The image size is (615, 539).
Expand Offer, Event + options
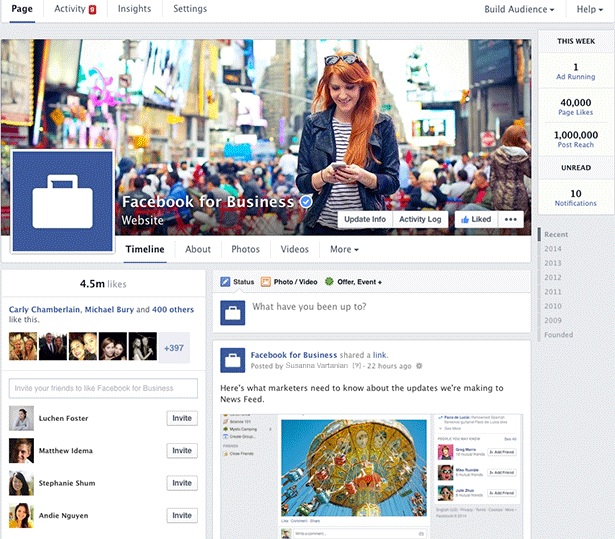[359, 282]
